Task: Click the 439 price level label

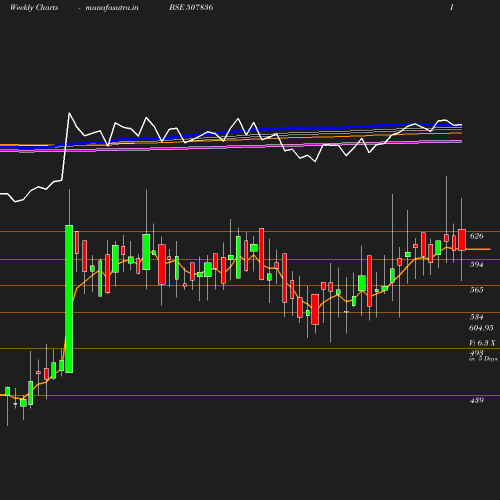Action: [476, 400]
